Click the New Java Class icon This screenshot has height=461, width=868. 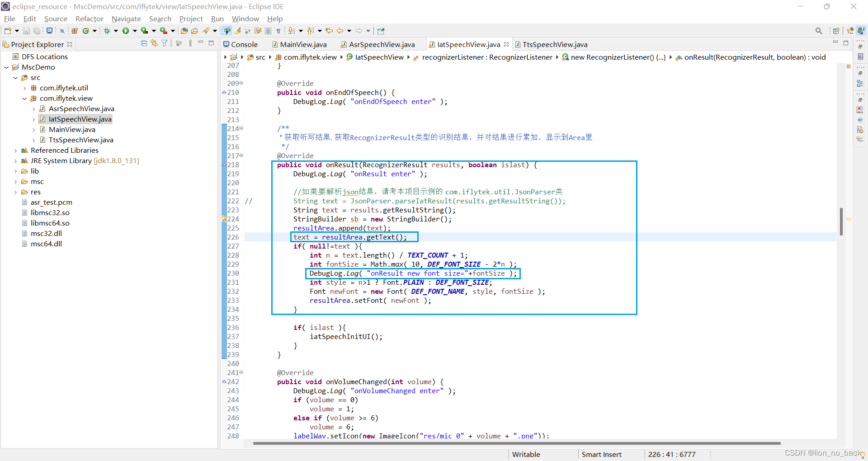(x=85, y=31)
